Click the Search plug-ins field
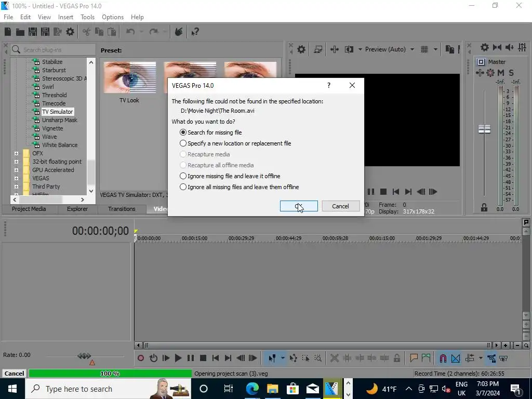The width and height of the screenshot is (532, 399). 54,49
